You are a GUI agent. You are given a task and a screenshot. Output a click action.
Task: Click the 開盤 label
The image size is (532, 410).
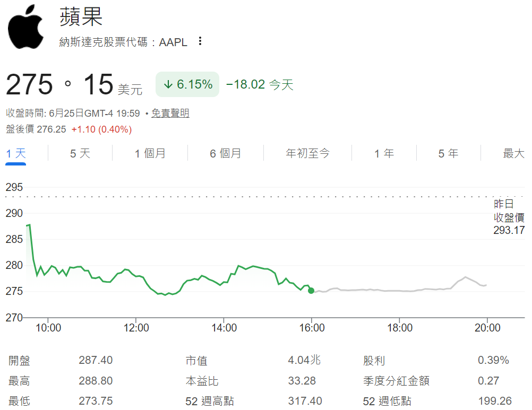click(x=19, y=360)
